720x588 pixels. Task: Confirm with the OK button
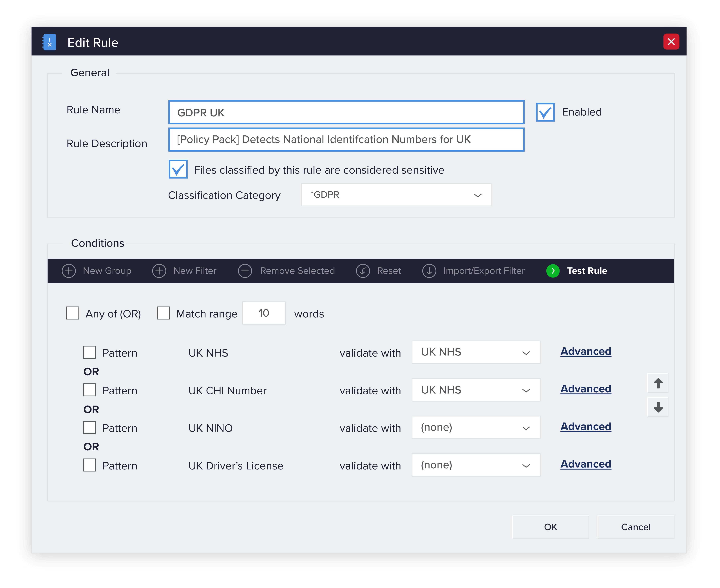550,527
